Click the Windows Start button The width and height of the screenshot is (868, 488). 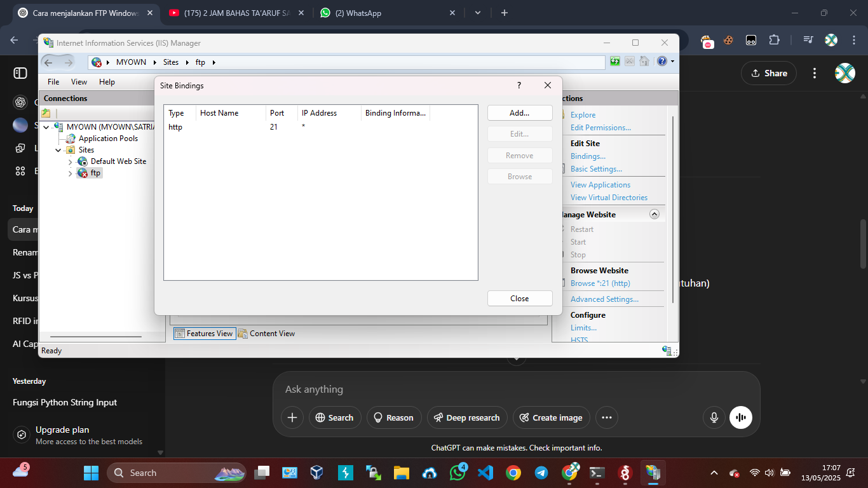coord(91,473)
